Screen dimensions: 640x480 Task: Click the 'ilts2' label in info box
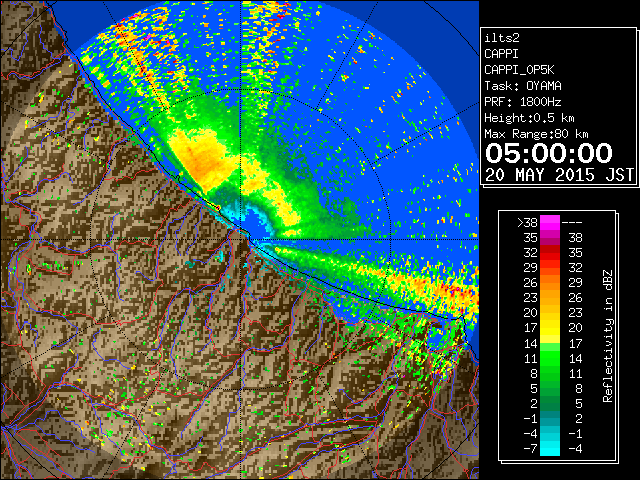pos(502,38)
